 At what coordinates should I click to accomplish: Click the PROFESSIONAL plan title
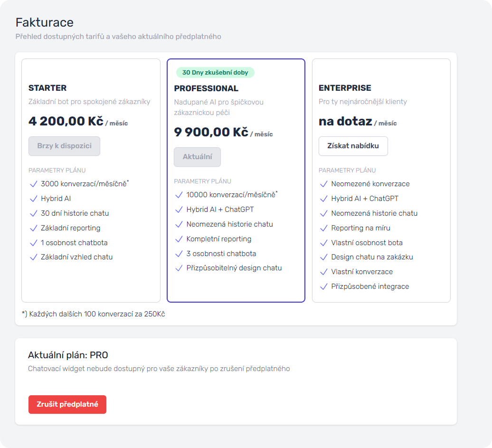coord(206,88)
